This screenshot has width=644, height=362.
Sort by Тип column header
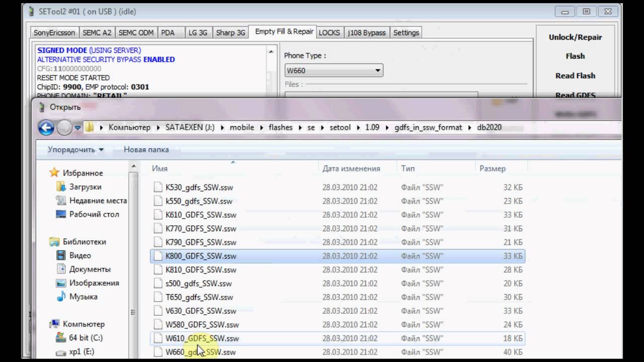(436, 168)
